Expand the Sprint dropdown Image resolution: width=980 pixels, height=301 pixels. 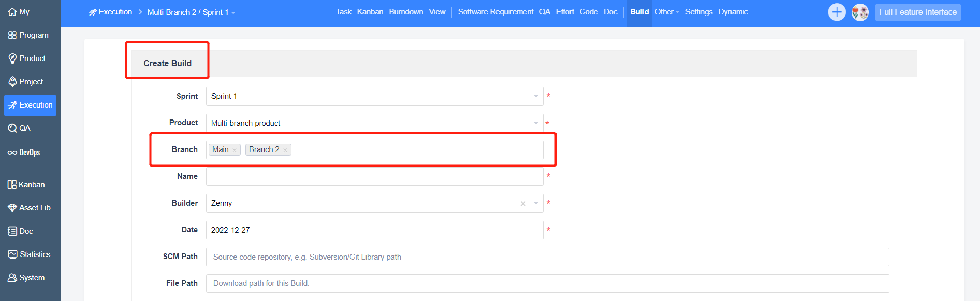click(x=536, y=96)
